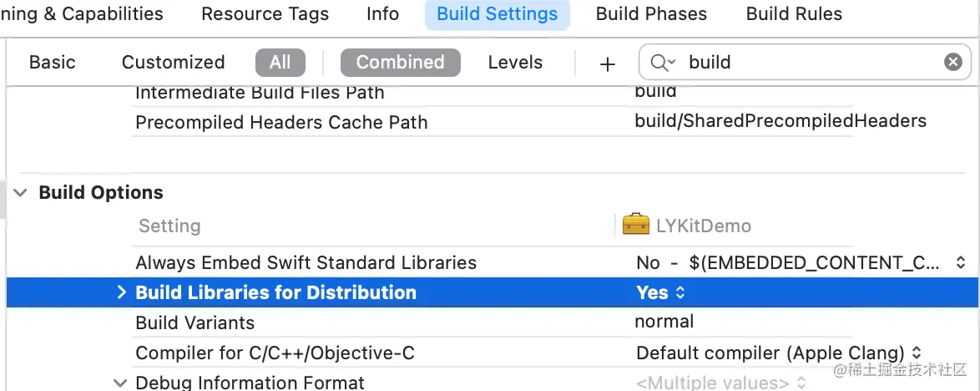Image resolution: width=980 pixels, height=391 pixels.
Task: Open the Build Rules tab
Action: point(794,14)
